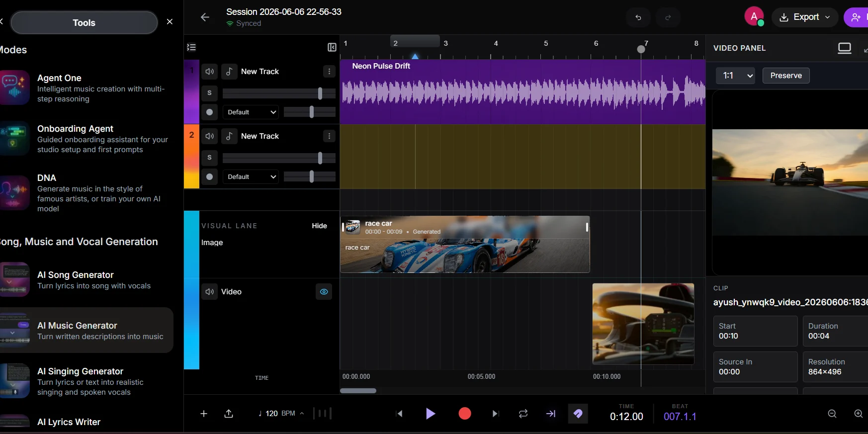The image size is (868, 434).
Task: Select AI Music Generator tool
Action: tap(87, 330)
